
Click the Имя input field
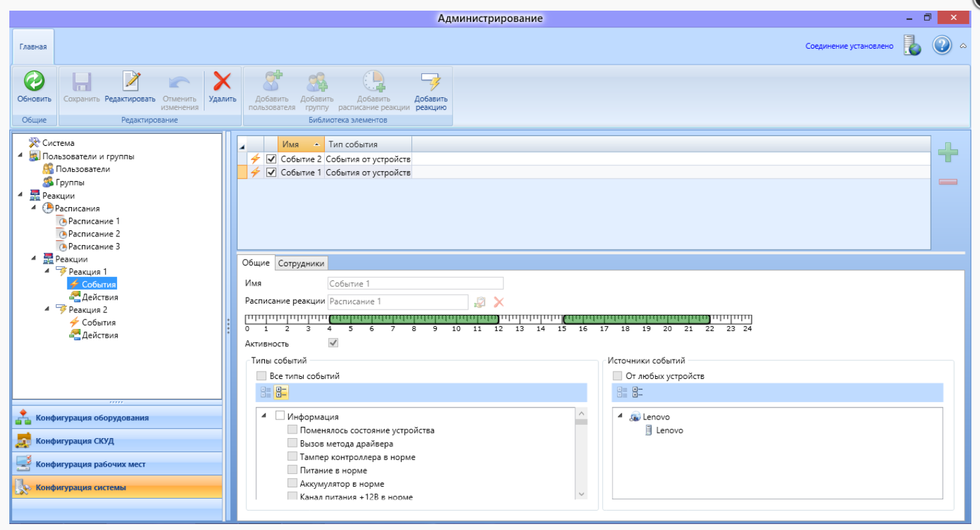pos(415,284)
